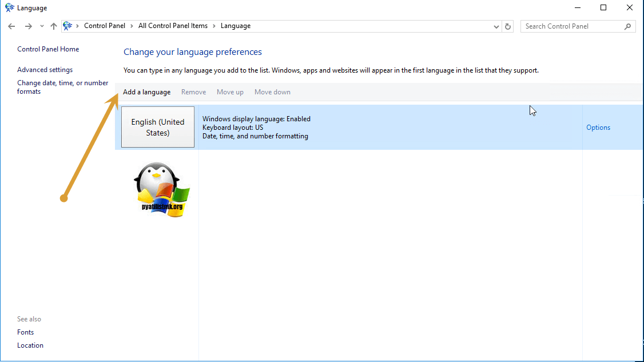Click Move down in language toolbar

(x=272, y=92)
